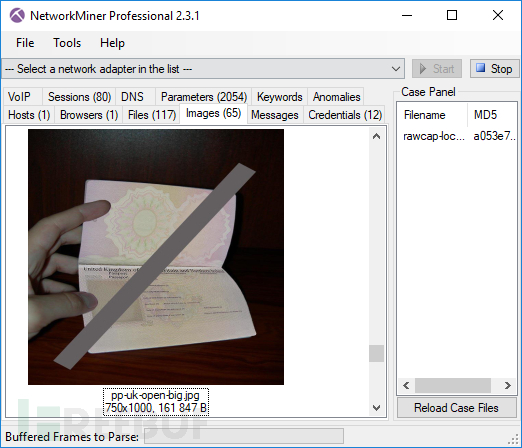Expand the network adapter selection dropdown
The image size is (522, 448).
pos(396,69)
